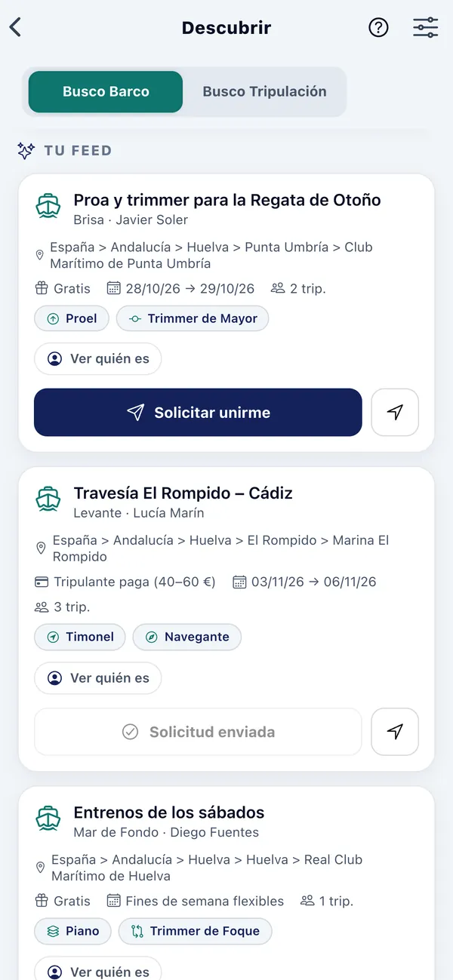
Task: Select the Timonel role chip
Action: (80, 637)
